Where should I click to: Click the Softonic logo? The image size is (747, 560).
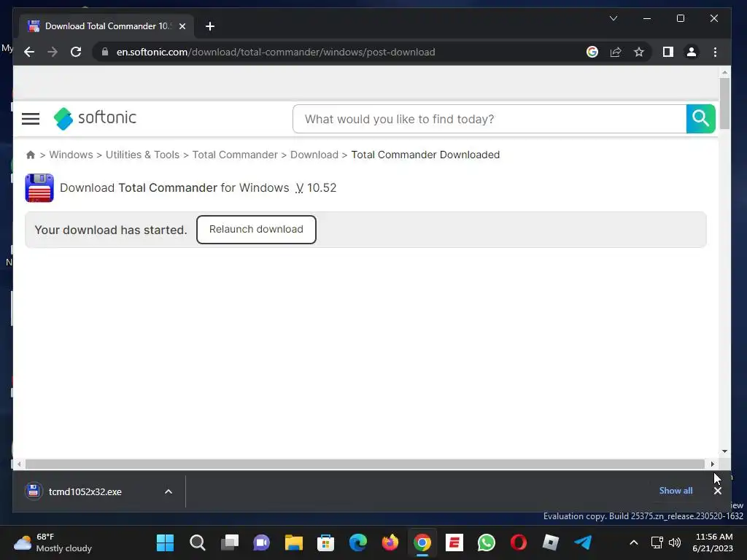pos(95,118)
